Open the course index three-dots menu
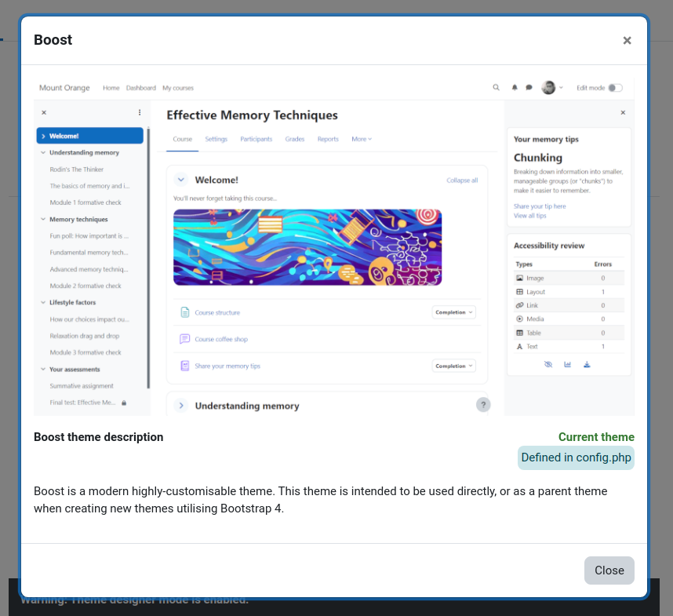The image size is (673, 616). [140, 112]
